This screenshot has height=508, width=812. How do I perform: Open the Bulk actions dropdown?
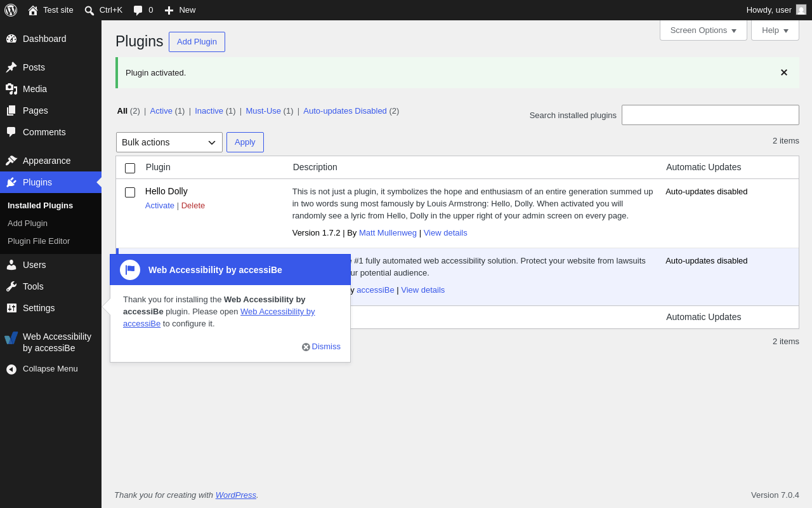(169, 142)
